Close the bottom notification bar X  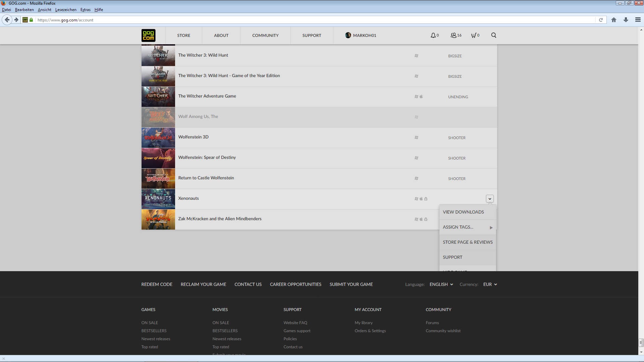pyautogui.click(x=4, y=358)
